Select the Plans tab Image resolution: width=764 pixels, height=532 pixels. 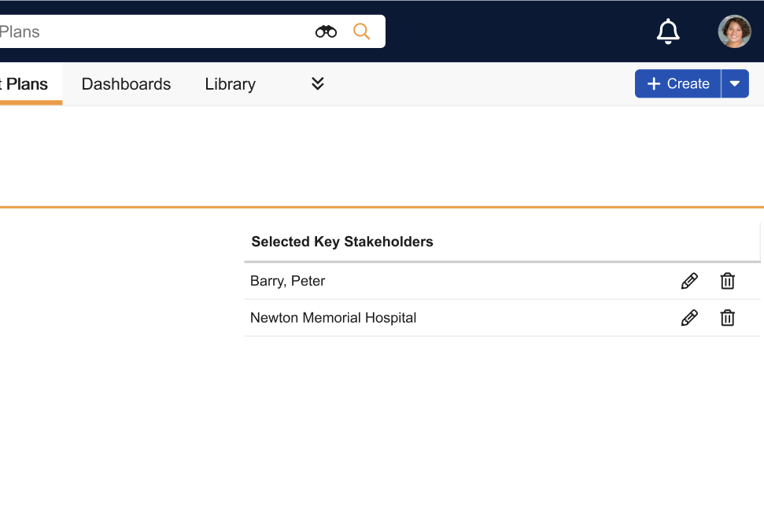pos(27,84)
